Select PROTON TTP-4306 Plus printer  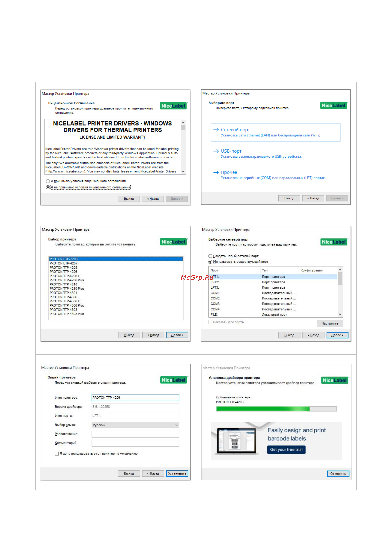[x=116, y=306]
